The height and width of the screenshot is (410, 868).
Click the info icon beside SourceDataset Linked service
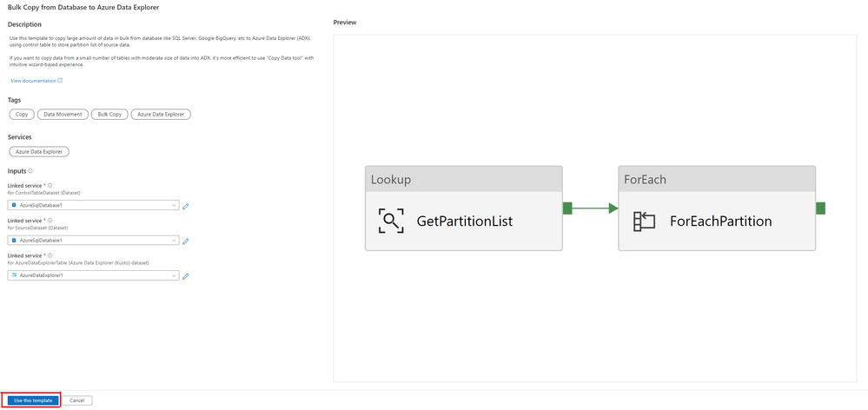pyautogui.click(x=50, y=221)
